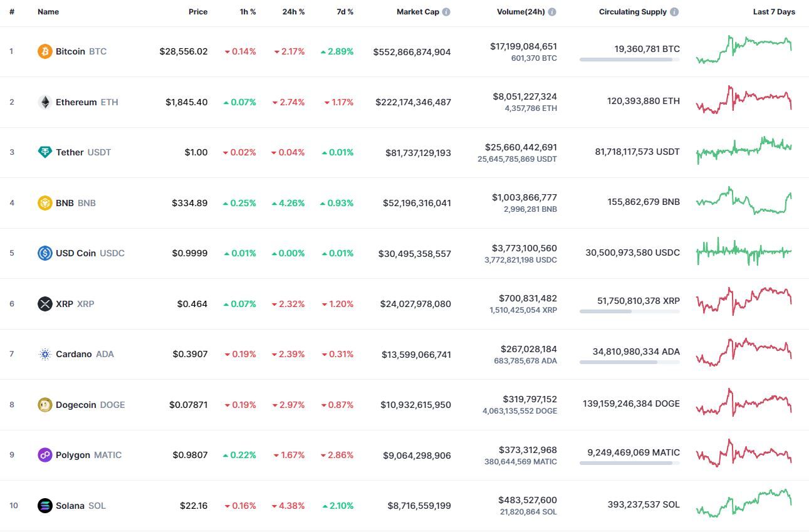Click the Solana logo icon

point(44,506)
